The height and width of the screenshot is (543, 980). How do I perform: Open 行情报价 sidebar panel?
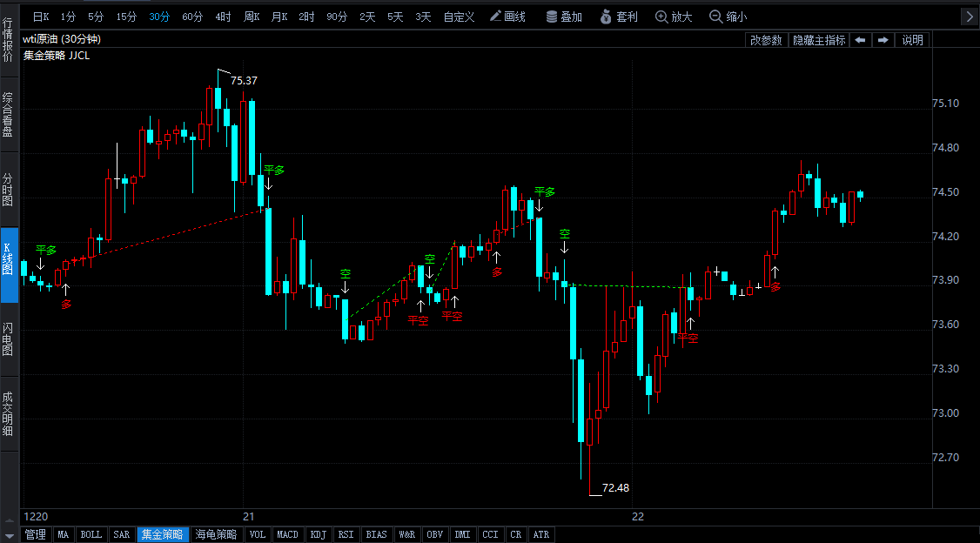(x=8, y=39)
